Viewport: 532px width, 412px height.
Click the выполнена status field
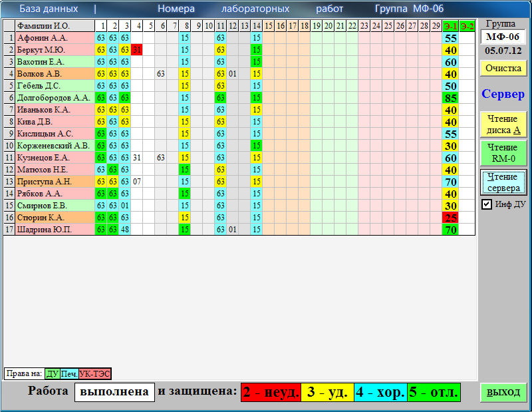coord(114,392)
